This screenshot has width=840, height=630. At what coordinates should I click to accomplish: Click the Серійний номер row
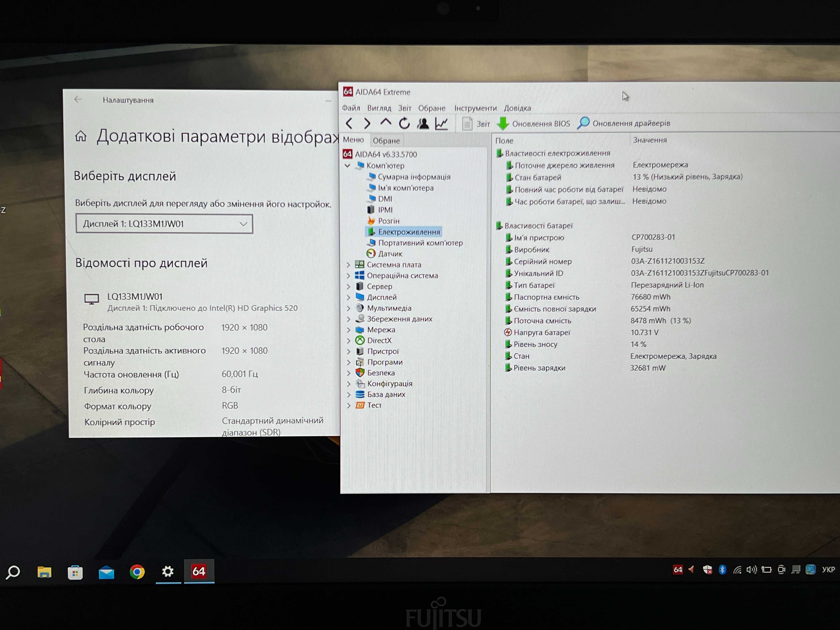point(605,261)
